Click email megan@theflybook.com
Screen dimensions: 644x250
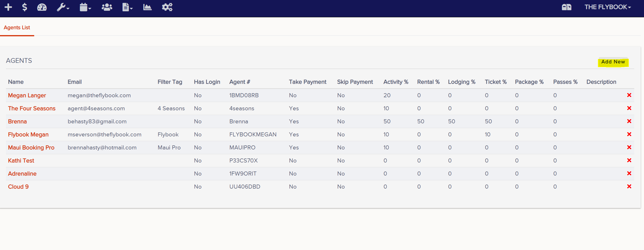click(x=99, y=95)
